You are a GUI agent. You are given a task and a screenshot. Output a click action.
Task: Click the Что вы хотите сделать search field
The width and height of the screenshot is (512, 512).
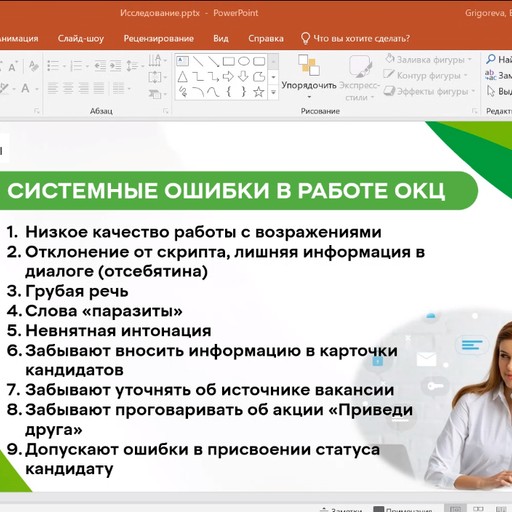tap(355, 39)
